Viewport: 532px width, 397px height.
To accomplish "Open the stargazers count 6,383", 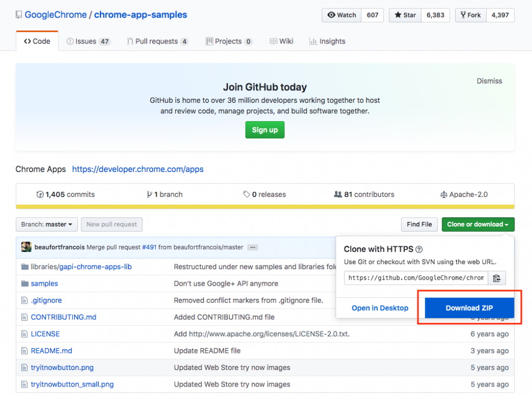I will pyautogui.click(x=435, y=15).
